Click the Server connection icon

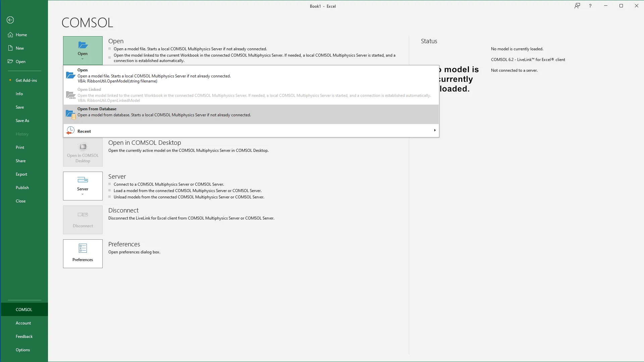pos(83,180)
